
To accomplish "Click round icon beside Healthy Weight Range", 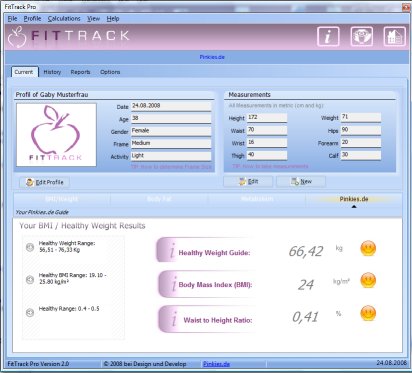I will (x=30, y=247).
